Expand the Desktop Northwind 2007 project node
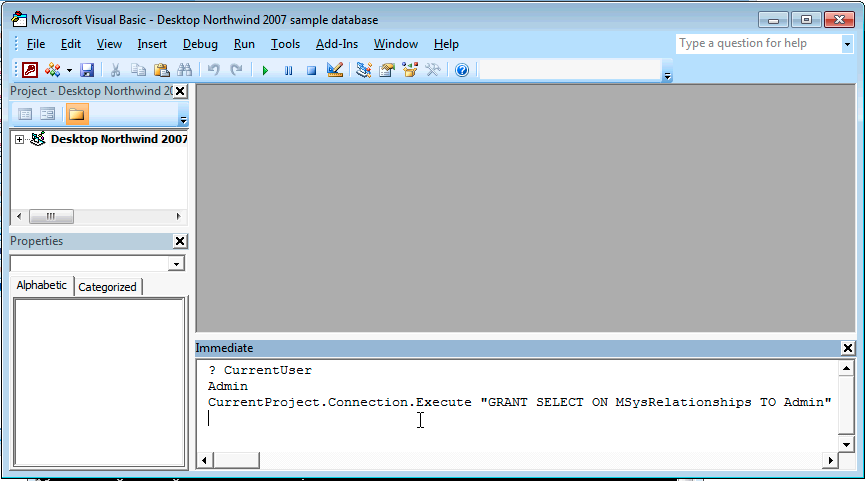 [19, 140]
